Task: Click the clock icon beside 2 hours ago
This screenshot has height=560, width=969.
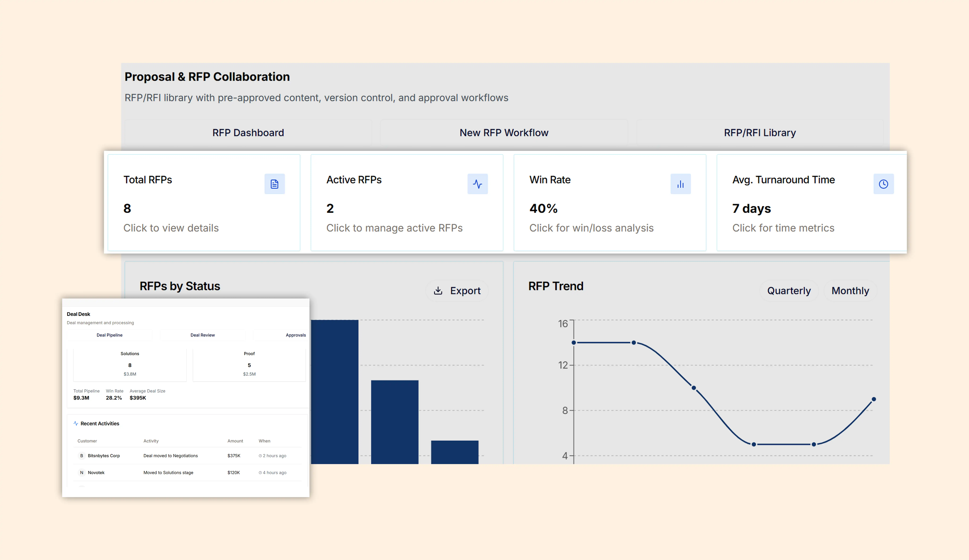Action: click(260, 456)
